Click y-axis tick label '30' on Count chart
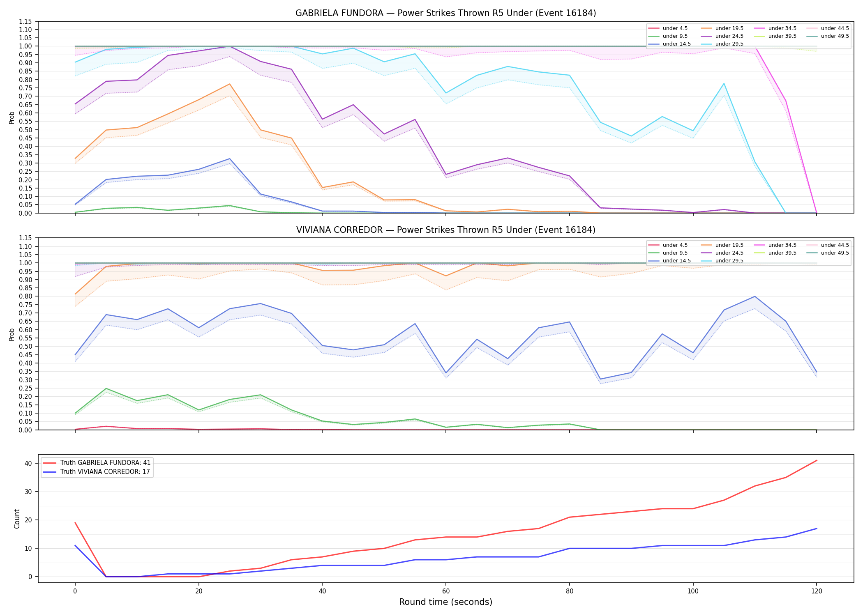Screen dimensions: 863x616 (x=28, y=492)
